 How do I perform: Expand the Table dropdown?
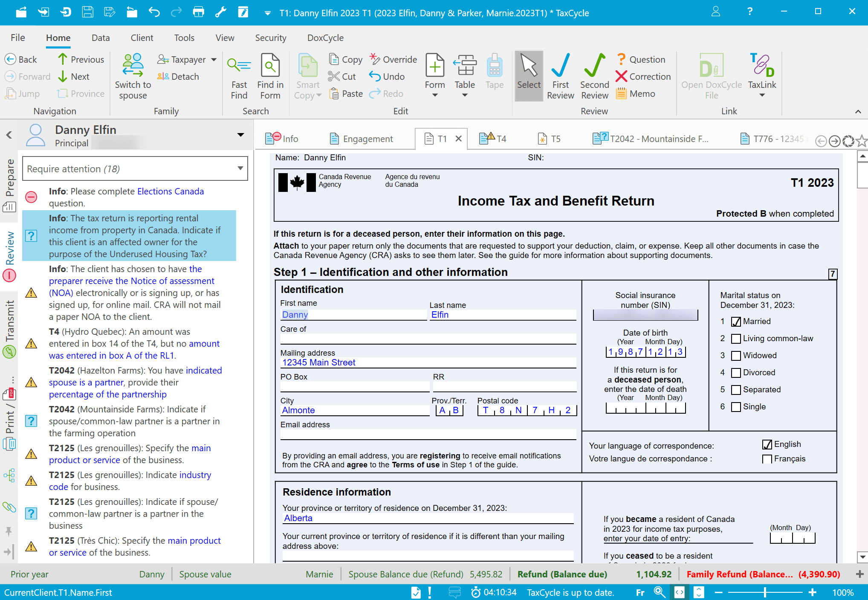(x=465, y=95)
